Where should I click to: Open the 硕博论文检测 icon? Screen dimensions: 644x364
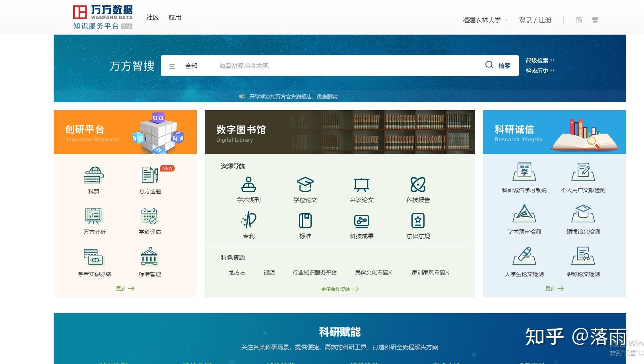pyautogui.click(x=583, y=214)
